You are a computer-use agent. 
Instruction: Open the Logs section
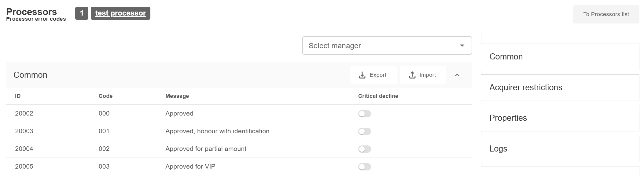(x=560, y=149)
